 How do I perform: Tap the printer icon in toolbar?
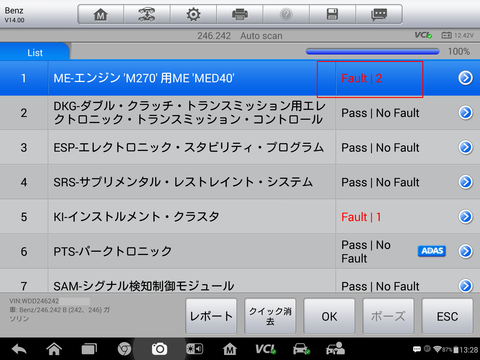tap(240, 14)
